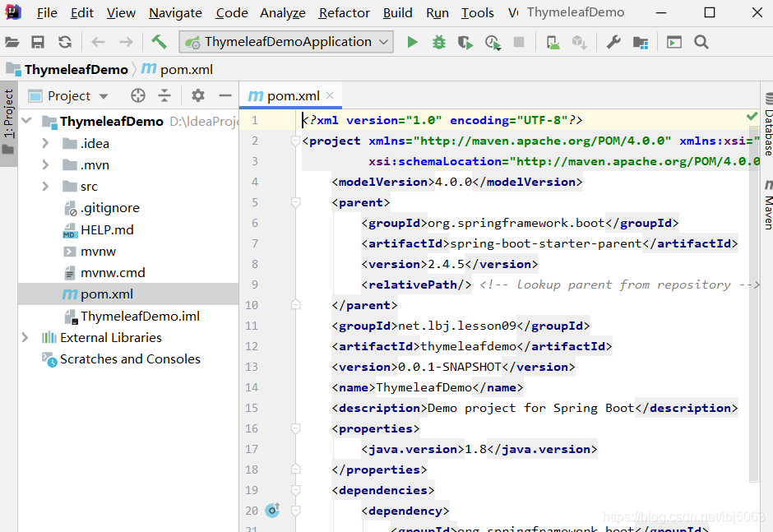
Task: Start debugging with the bug icon
Action: [439, 43]
